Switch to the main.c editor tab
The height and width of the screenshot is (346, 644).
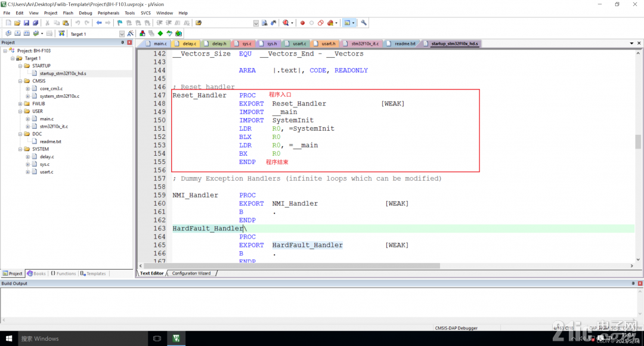[157, 44]
